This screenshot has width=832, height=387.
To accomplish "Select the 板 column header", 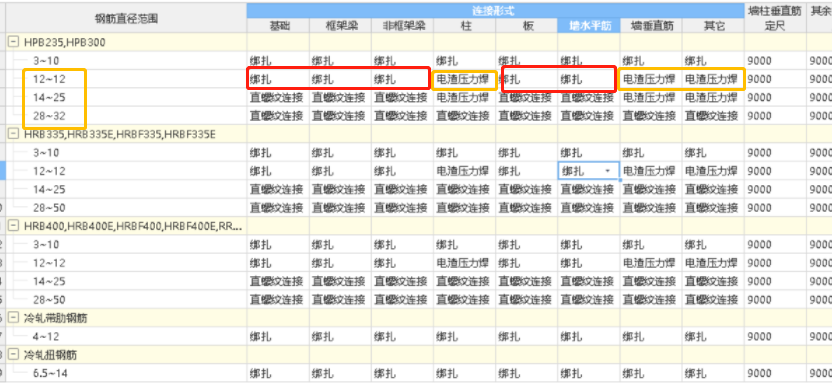I will (x=526, y=25).
